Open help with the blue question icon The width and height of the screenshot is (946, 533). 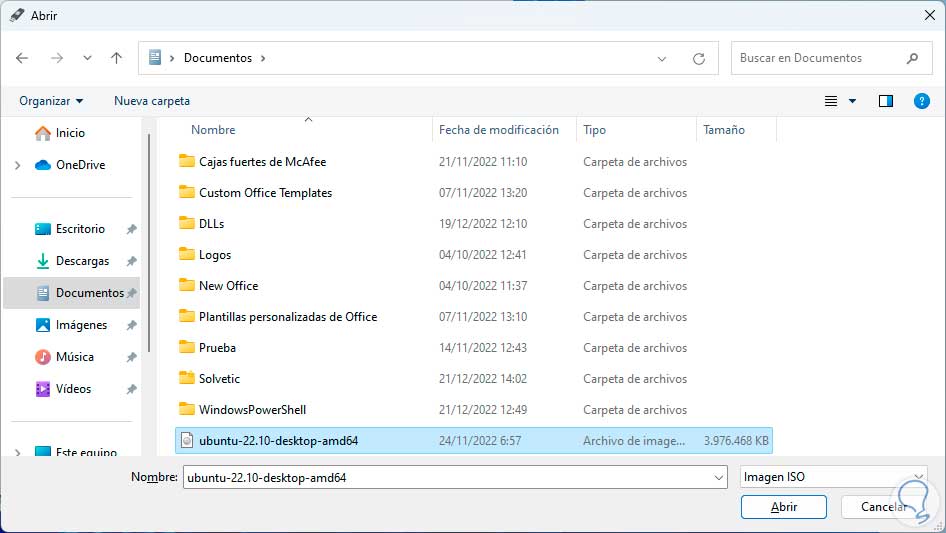pyautogui.click(x=922, y=101)
